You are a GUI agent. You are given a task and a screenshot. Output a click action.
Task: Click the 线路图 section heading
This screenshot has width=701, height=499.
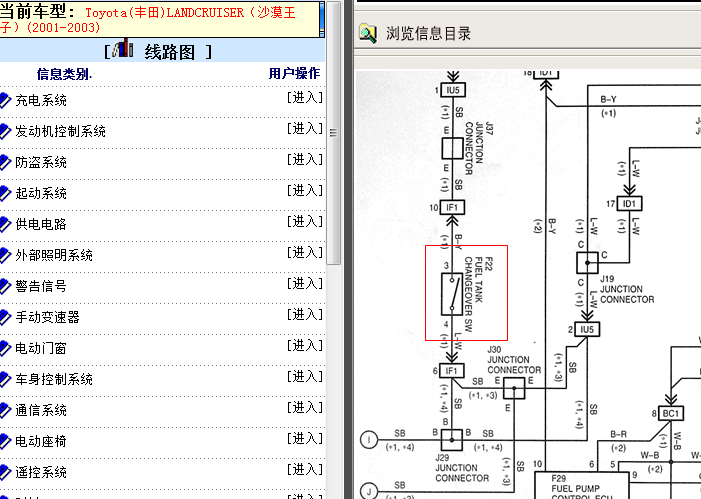click(x=169, y=52)
